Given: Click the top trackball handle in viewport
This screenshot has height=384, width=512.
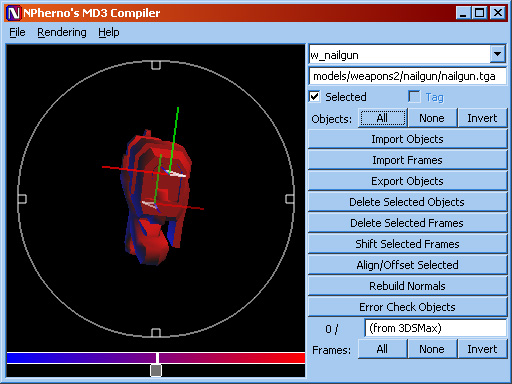Looking at the screenshot, I should pyautogui.click(x=156, y=65).
